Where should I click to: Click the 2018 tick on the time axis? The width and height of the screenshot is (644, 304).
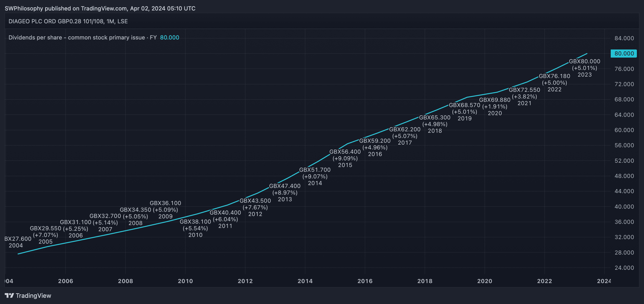tap(425, 281)
